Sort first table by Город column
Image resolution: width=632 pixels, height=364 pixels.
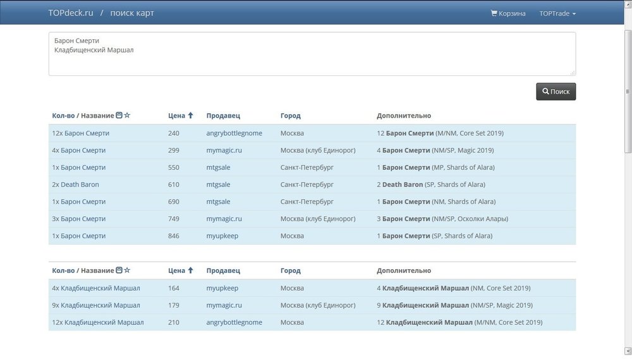[290, 116]
